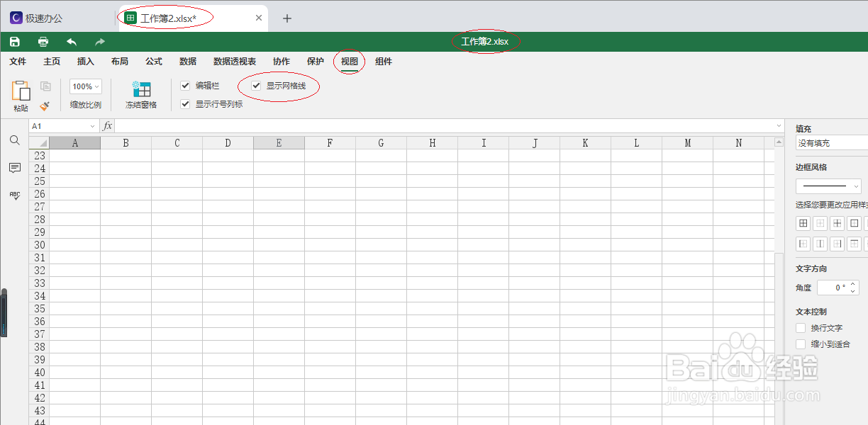868x425 pixels.
Task: Enable the 换行文字 wrap text checkbox
Action: (801, 329)
